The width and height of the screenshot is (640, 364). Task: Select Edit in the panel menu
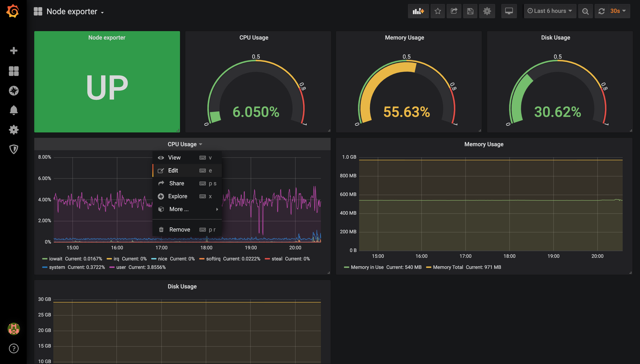pos(187,170)
